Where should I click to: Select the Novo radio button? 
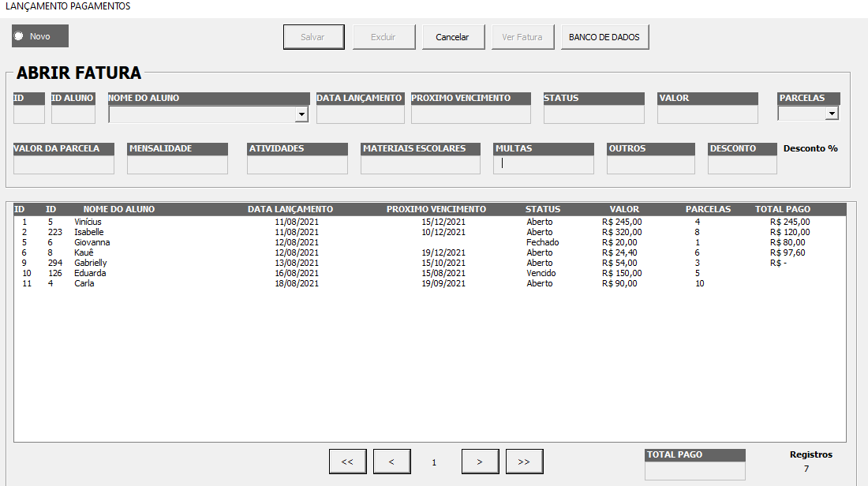tap(19, 36)
